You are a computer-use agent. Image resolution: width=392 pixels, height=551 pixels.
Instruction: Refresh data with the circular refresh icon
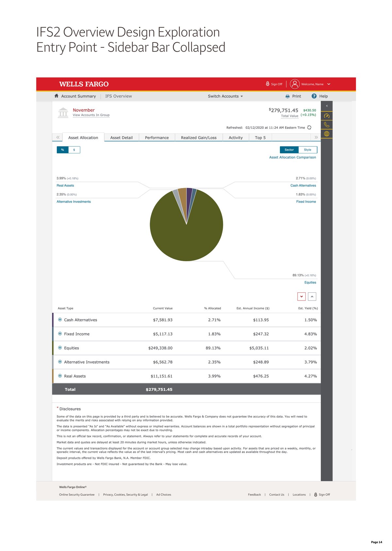(x=309, y=128)
